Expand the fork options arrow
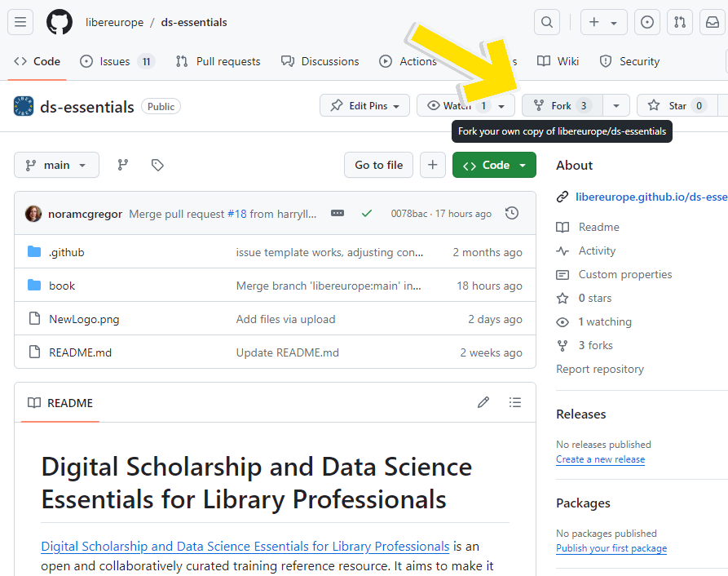This screenshot has width=728, height=576. [x=616, y=105]
